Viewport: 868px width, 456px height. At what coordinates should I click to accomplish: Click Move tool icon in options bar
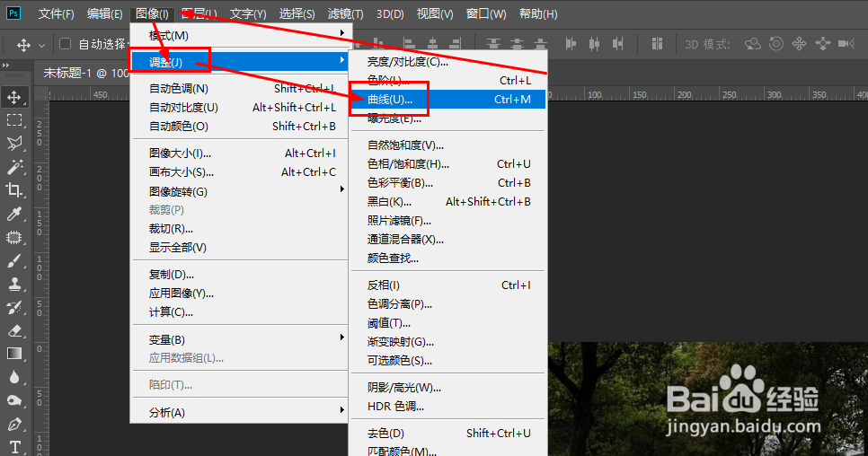[23, 44]
